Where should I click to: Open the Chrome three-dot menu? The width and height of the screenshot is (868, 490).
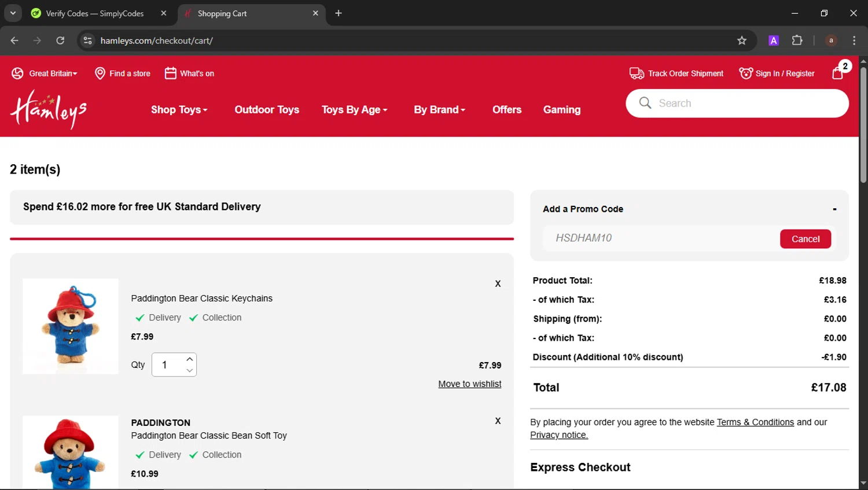854,40
